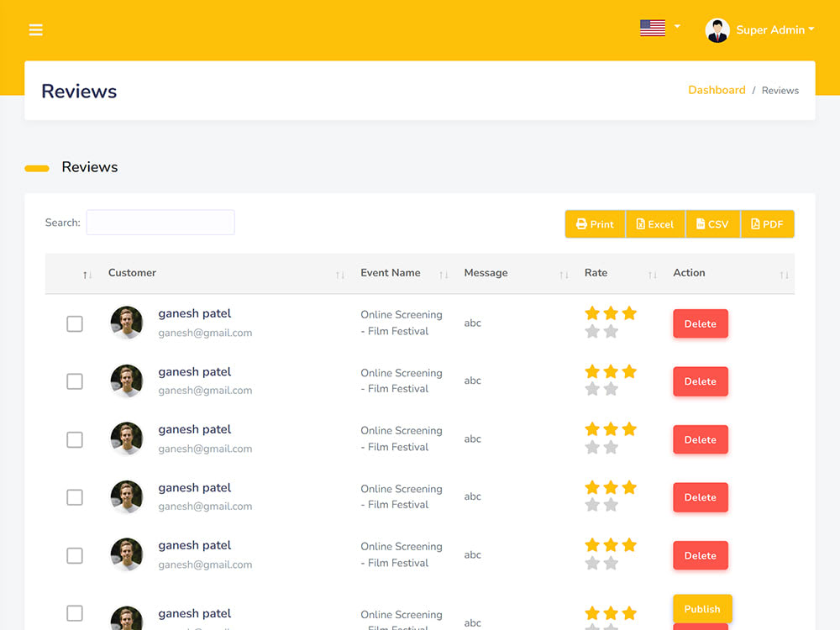The image size is (840, 630).
Task: Click first row star rating
Action: tap(611, 323)
